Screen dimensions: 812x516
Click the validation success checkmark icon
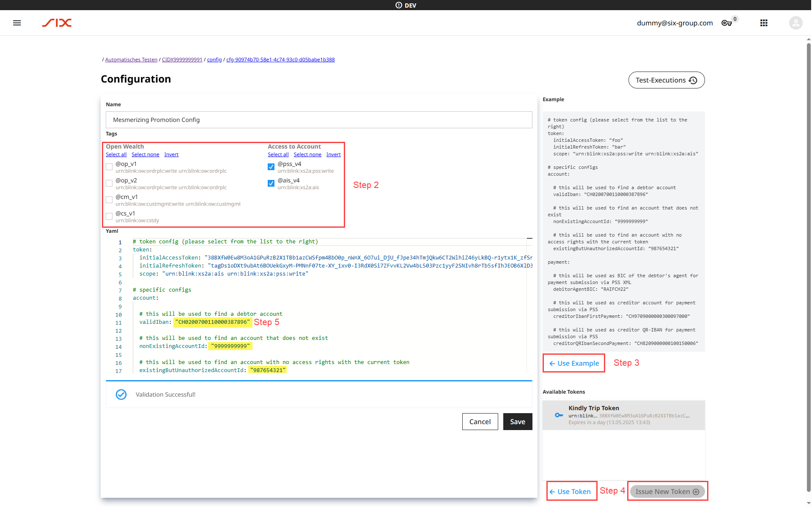pos(121,395)
